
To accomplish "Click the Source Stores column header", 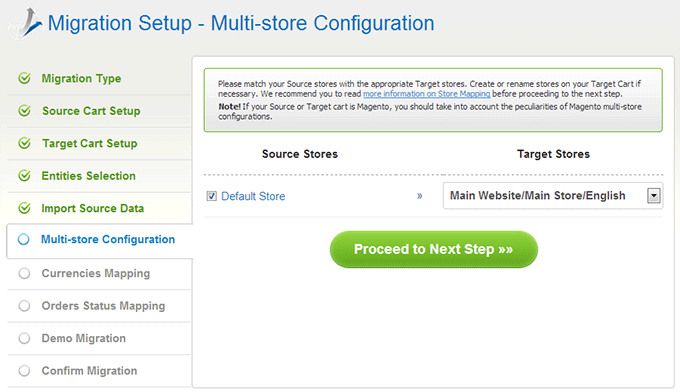I will coord(300,154).
